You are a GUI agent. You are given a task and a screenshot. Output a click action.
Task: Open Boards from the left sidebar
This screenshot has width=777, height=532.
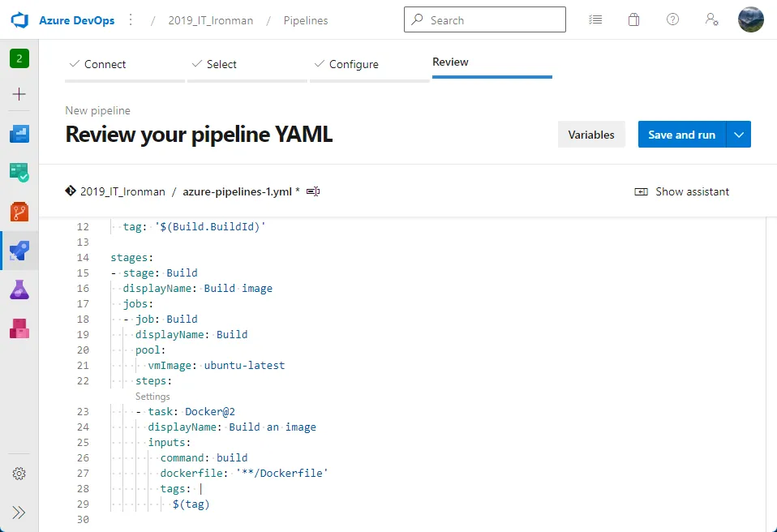tap(19, 172)
